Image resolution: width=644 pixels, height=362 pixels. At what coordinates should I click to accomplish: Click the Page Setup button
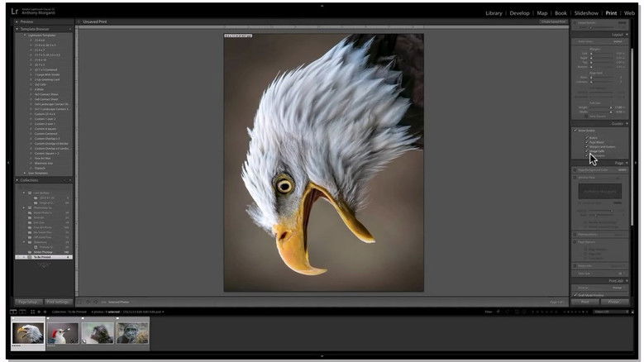(27, 302)
